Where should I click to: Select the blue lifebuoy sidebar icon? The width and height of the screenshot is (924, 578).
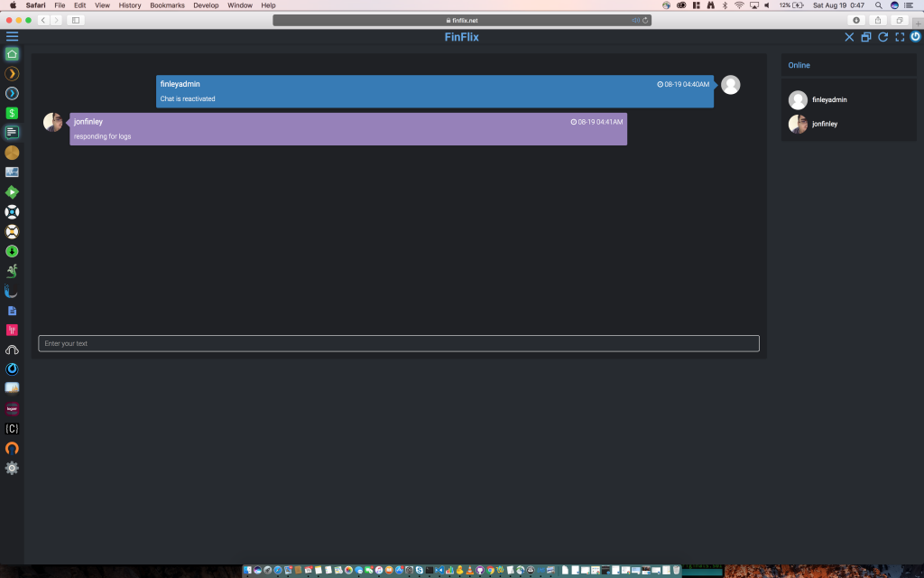click(x=12, y=211)
